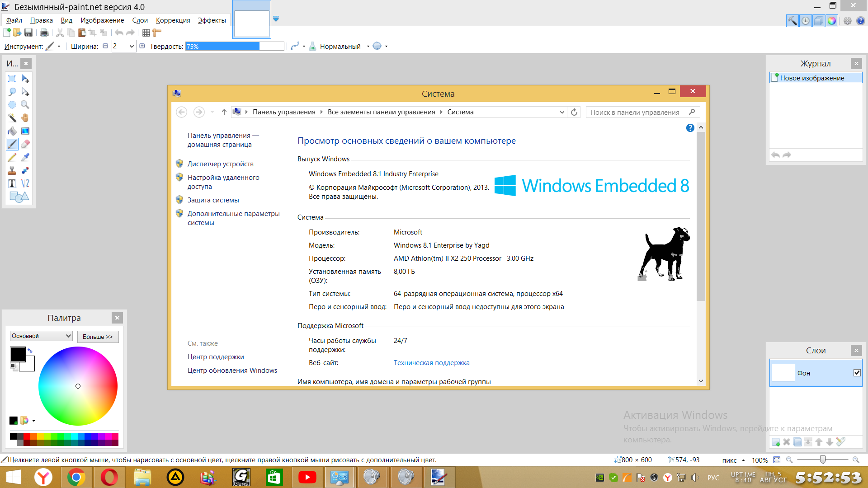Viewport: 868px width, 488px height.
Task: Select the Paintbrush tool
Action: (x=12, y=145)
